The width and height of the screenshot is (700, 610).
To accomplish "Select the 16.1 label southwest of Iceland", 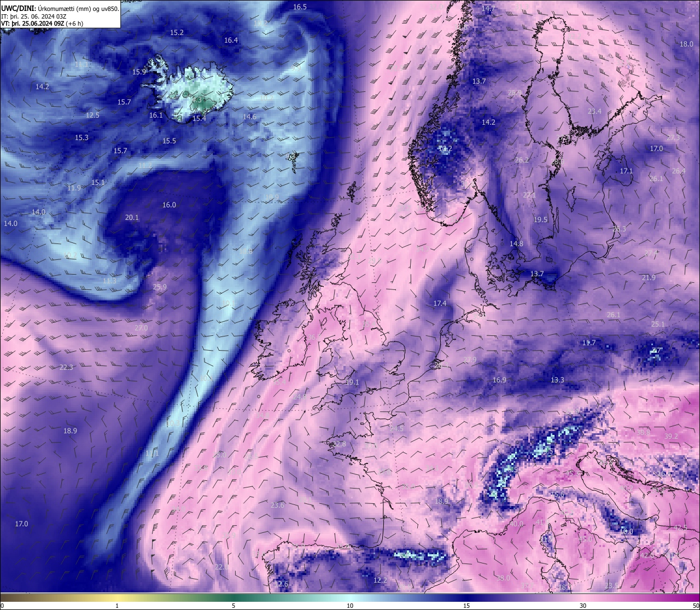I will click(156, 115).
